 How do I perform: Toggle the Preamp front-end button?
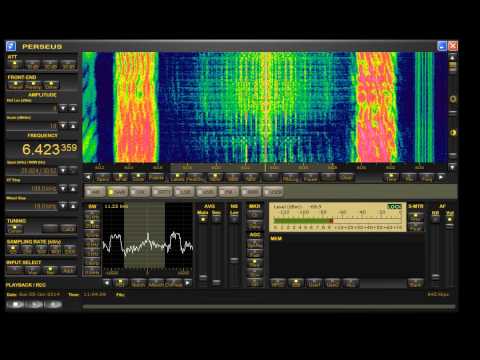pos(33,85)
